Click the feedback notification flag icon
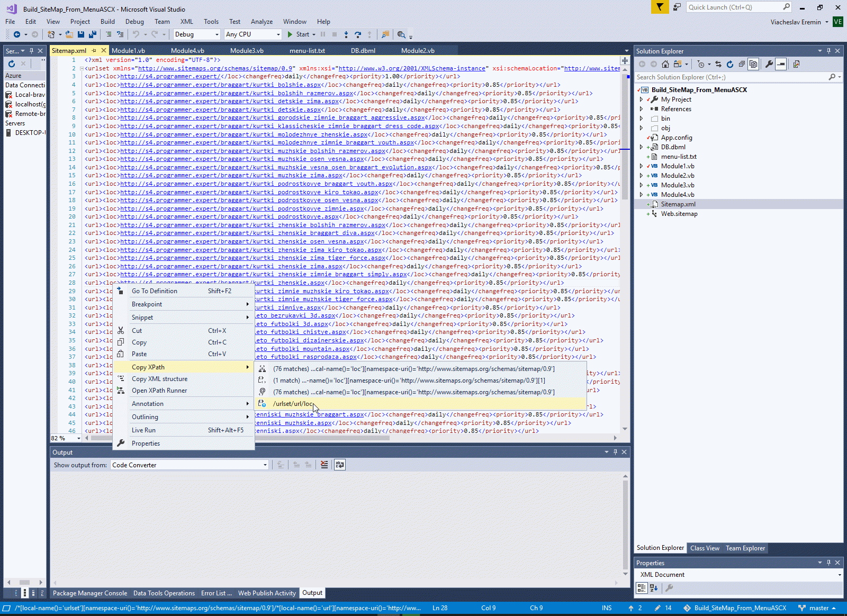 (660, 7)
